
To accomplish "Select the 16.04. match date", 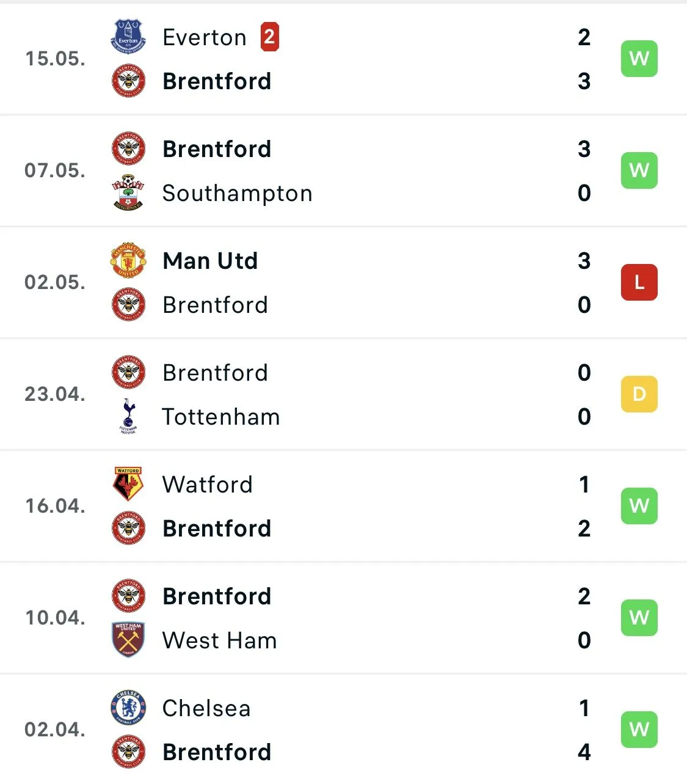I will [x=55, y=506].
